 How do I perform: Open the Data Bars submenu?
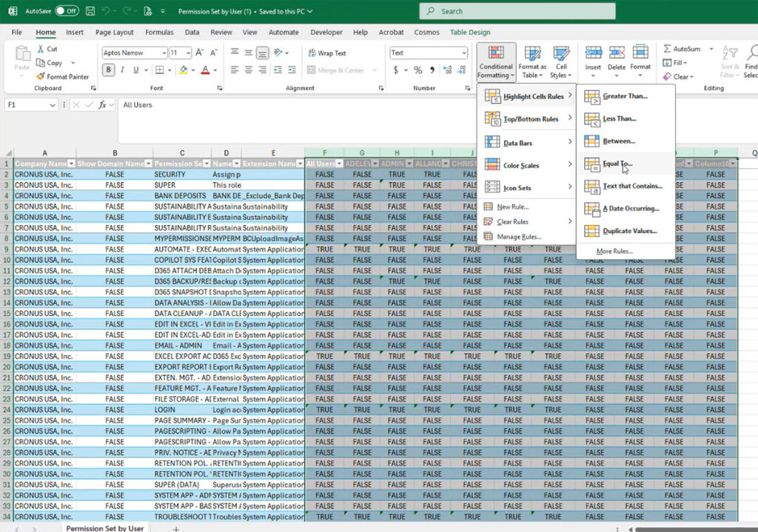pyautogui.click(x=527, y=143)
